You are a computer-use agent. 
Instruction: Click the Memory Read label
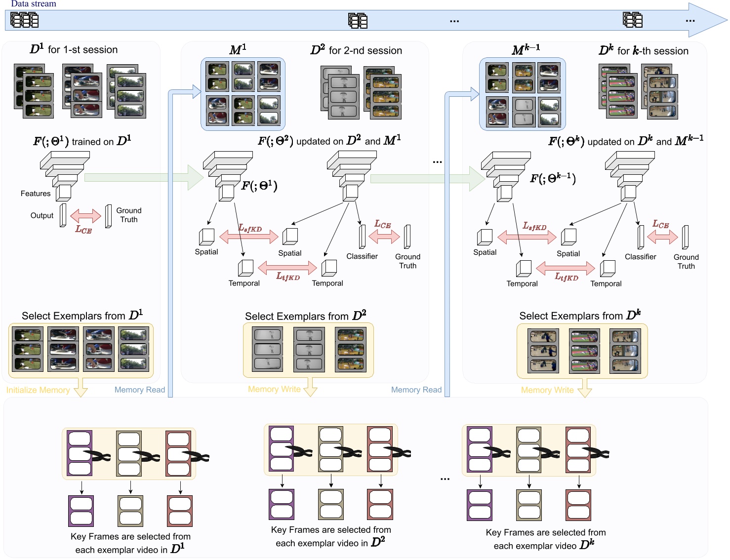coord(140,390)
